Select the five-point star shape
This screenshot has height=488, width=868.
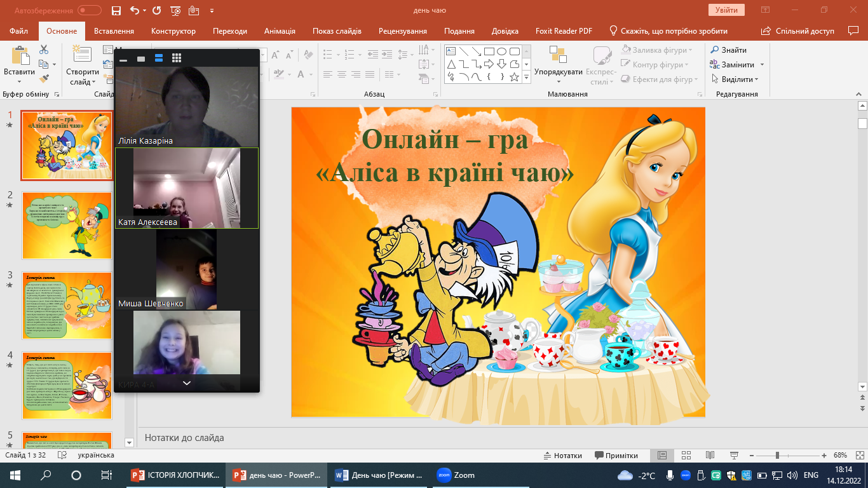[514, 77]
